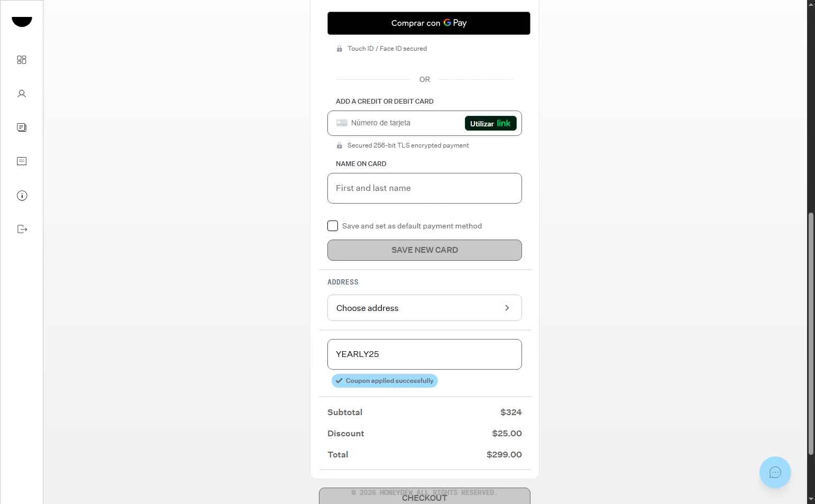The width and height of the screenshot is (815, 504).
Task: Open the profile user icon
Action: [22, 94]
